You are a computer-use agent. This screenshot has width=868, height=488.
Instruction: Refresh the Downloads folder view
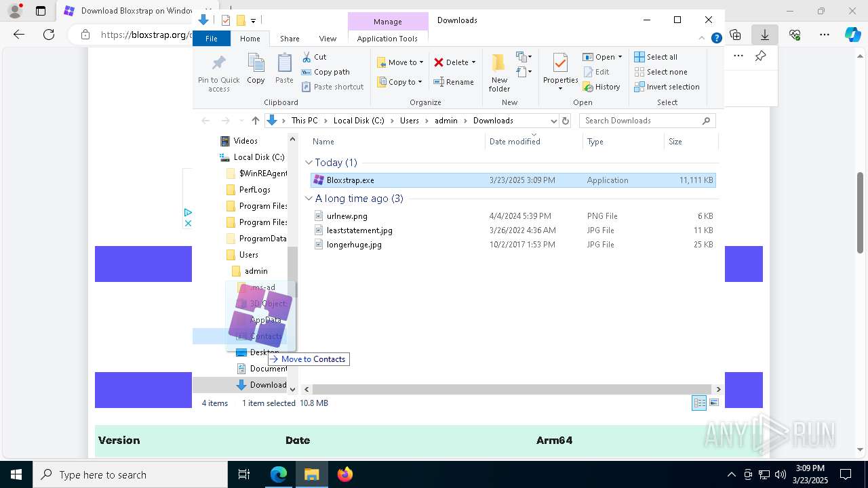tap(566, 121)
